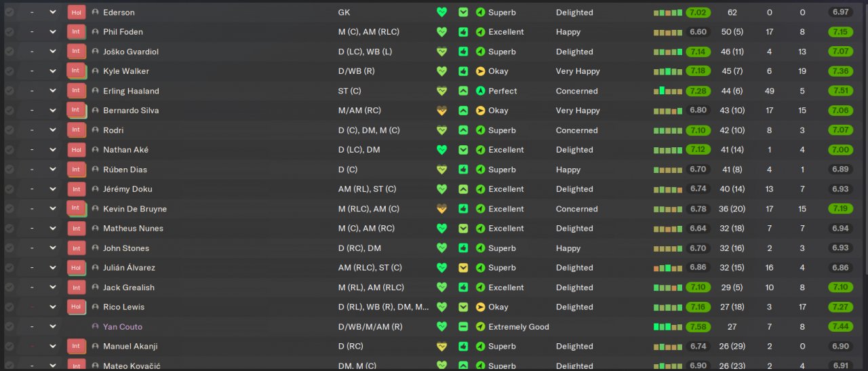Click Ederson's condition heart icon
Viewport: 868px width, 371px height.
(442, 12)
